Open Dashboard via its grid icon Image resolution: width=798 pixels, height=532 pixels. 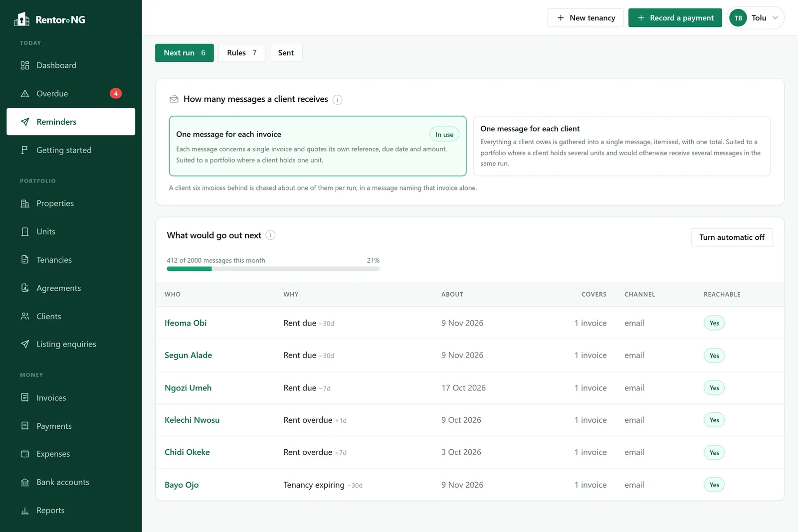25,65
